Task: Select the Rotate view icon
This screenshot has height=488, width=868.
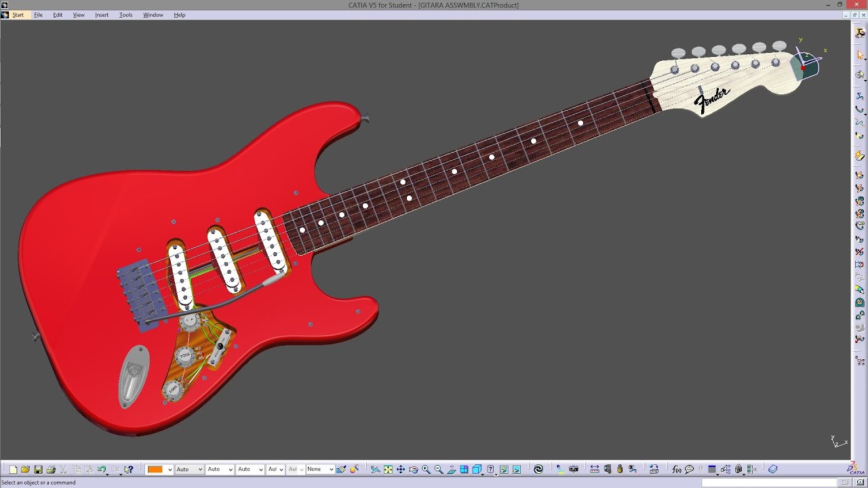Action: point(414,469)
